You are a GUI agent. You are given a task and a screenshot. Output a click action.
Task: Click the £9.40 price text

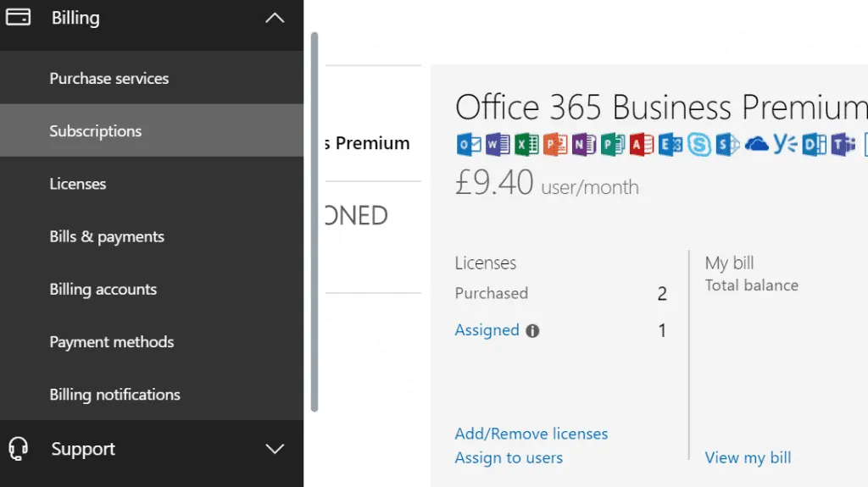(494, 182)
